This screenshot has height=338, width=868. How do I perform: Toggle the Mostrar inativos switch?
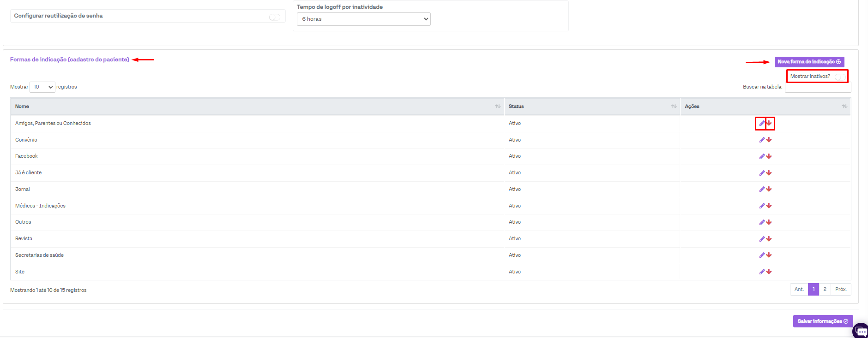840,77
